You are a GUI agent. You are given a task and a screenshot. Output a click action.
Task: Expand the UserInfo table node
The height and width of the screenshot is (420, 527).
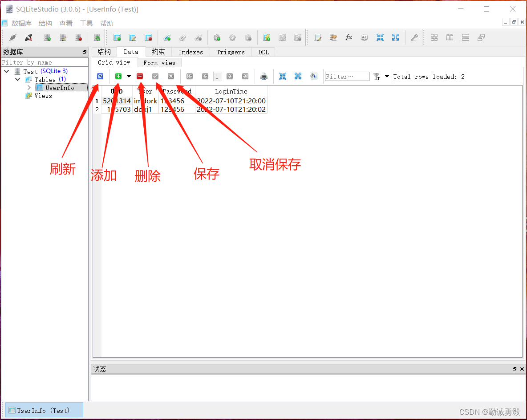tap(29, 87)
